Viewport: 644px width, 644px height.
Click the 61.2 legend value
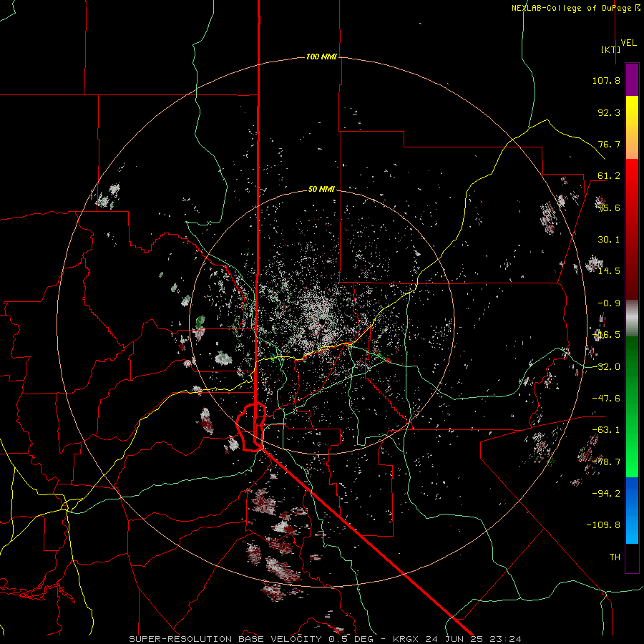point(609,176)
